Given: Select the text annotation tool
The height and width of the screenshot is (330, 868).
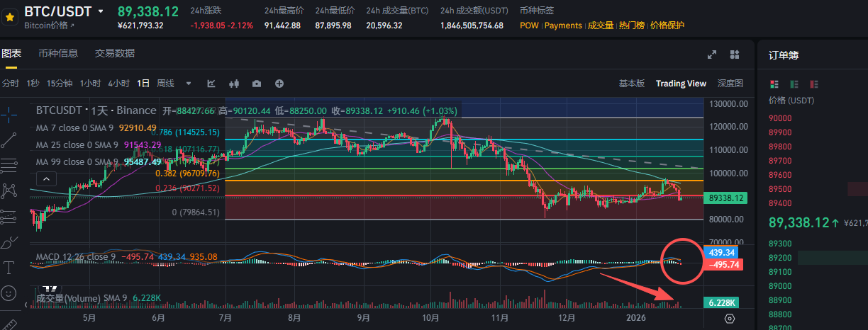Looking at the screenshot, I should [10, 267].
